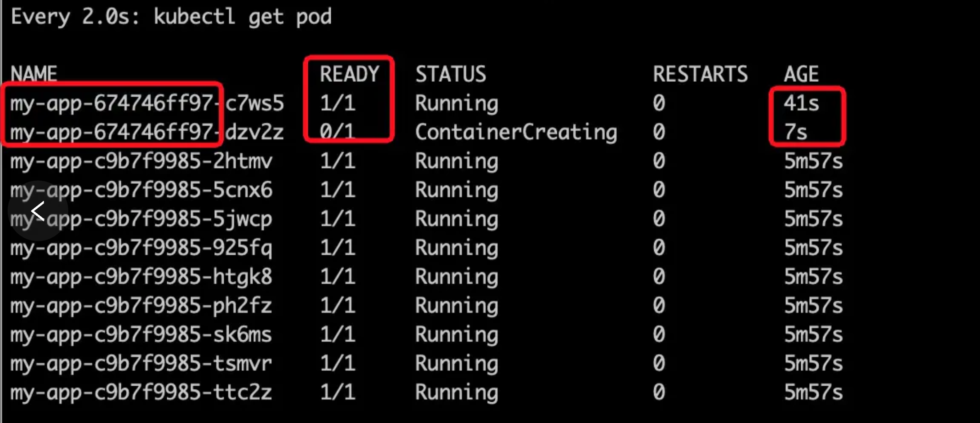Click the NAME column header
This screenshot has height=423, width=980.
click(34, 74)
